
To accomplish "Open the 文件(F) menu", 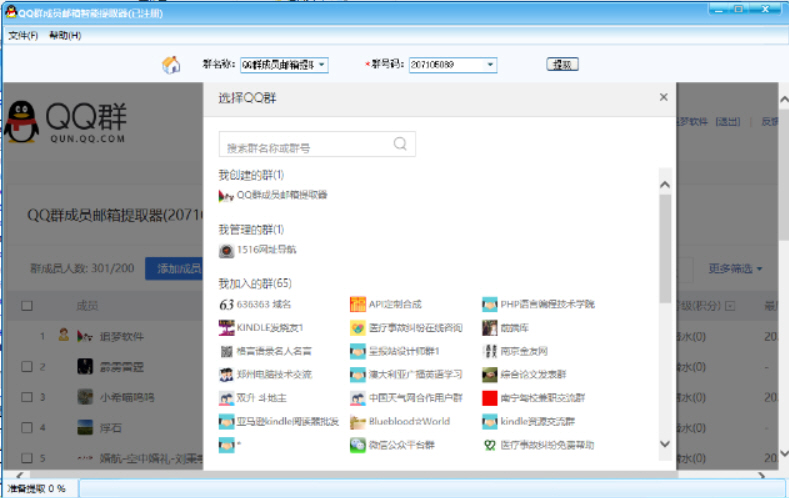I will coord(23,35).
